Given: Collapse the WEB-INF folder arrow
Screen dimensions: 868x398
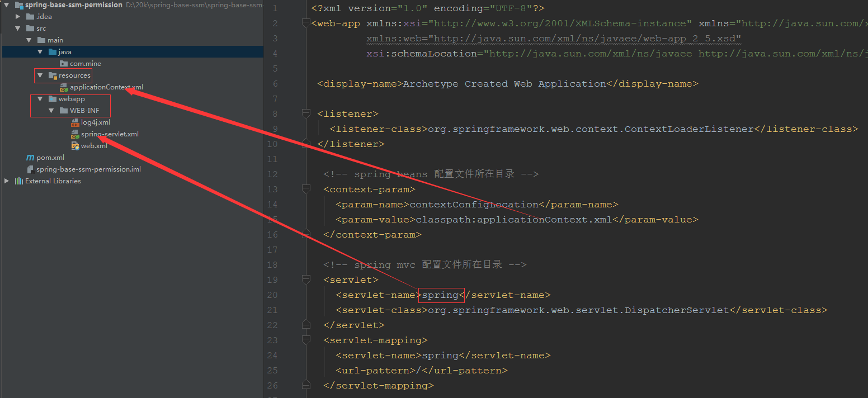Looking at the screenshot, I should [51, 111].
